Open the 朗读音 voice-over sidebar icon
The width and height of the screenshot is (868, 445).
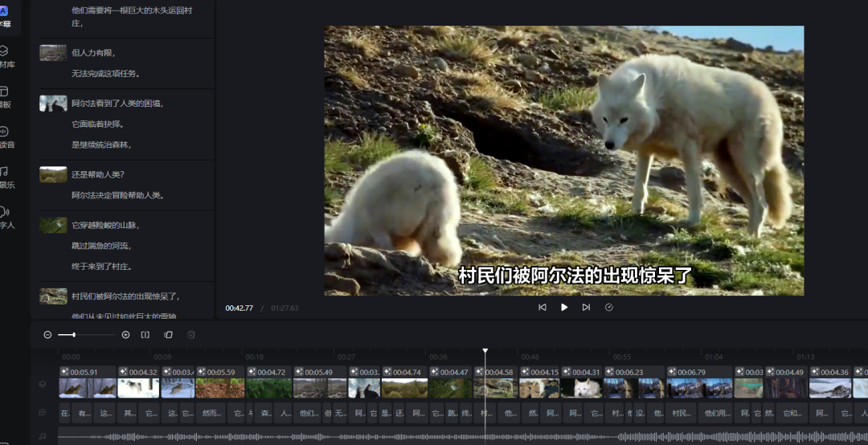coord(6,137)
